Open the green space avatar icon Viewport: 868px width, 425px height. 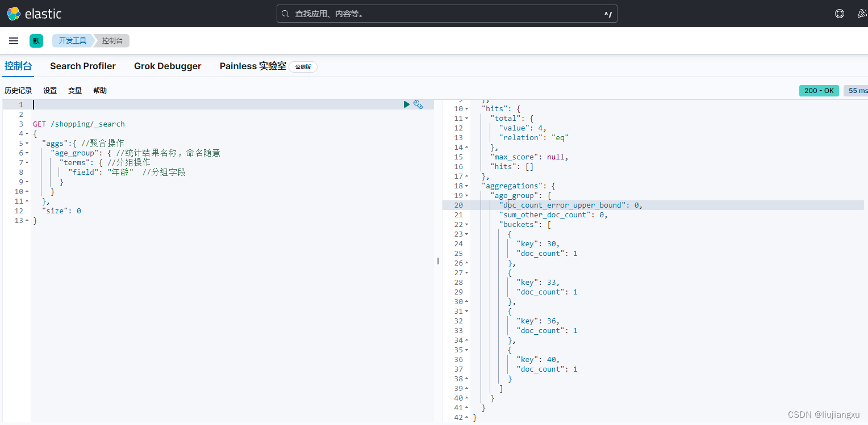36,41
